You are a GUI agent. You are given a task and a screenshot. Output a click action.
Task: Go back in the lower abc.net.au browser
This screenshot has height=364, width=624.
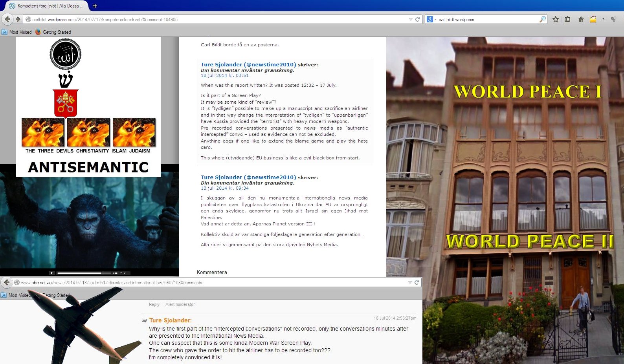click(x=7, y=282)
